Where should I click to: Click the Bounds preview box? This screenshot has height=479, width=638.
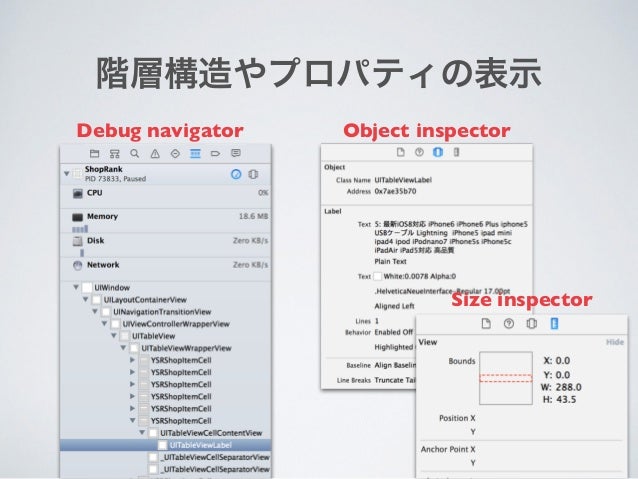point(506,378)
